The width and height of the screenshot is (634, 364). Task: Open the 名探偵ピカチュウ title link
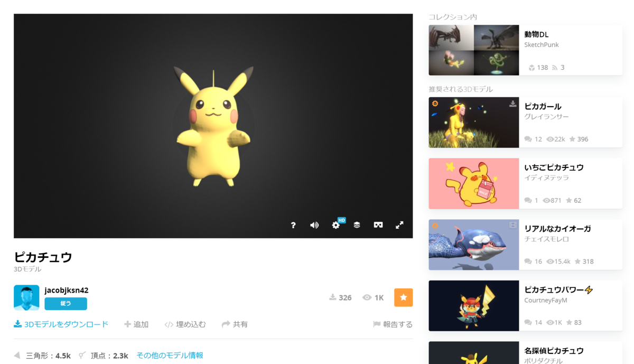click(554, 351)
